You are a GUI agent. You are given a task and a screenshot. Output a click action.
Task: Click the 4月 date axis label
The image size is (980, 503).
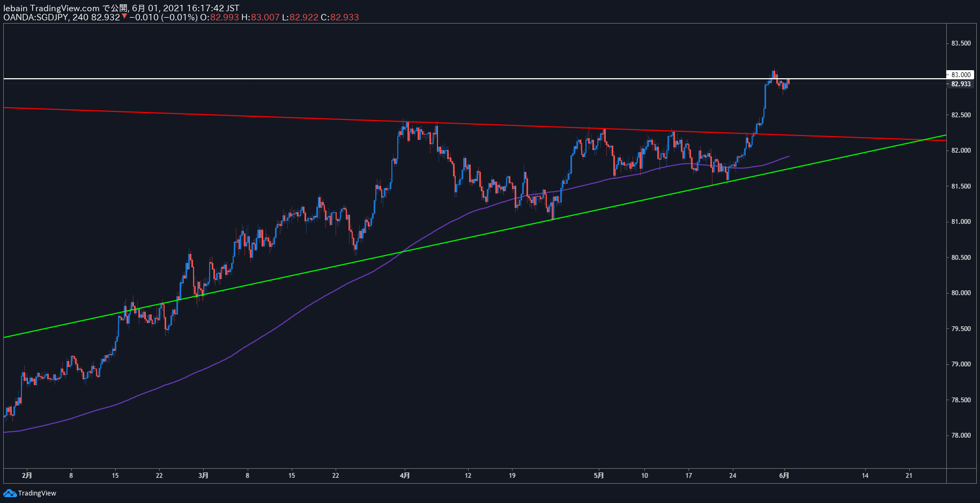[405, 475]
